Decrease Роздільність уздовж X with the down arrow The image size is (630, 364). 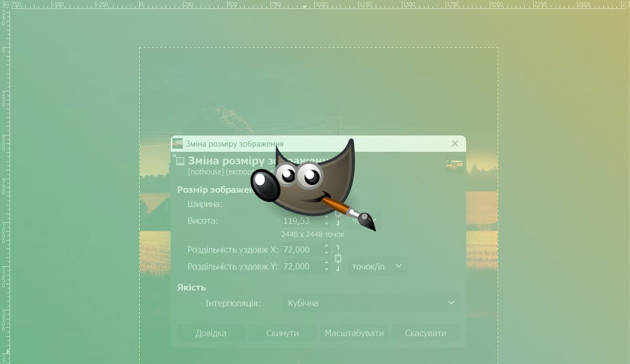pyautogui.click(x=326, y=253)
